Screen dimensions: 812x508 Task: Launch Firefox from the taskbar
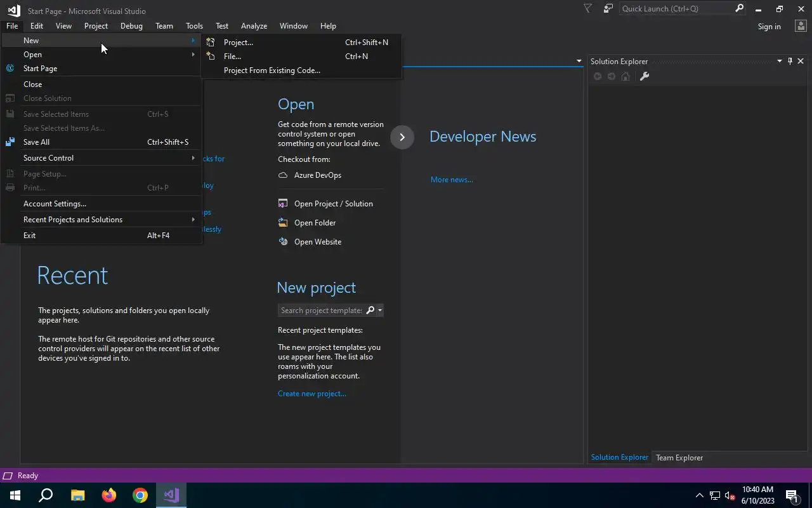(109, 495)
